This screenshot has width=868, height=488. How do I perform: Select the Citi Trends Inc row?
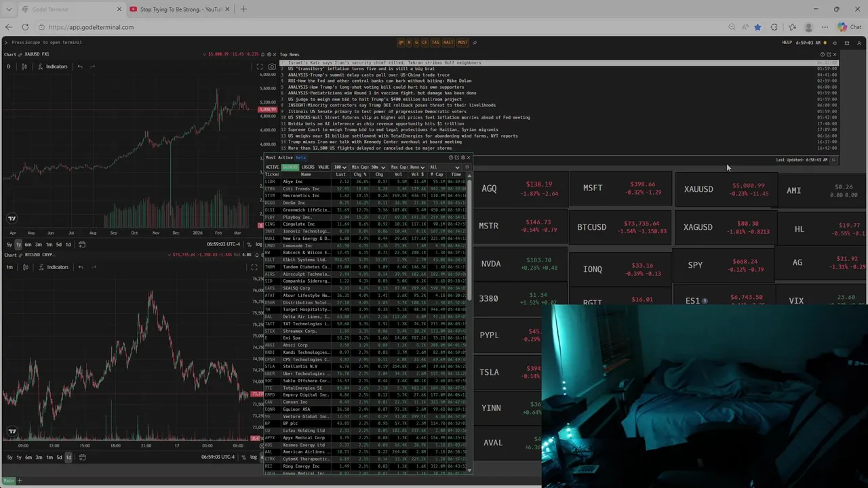(365, 188)
